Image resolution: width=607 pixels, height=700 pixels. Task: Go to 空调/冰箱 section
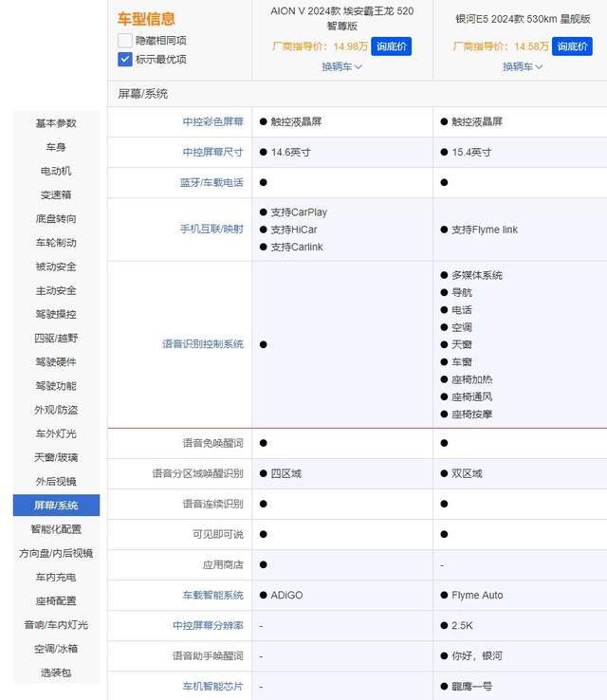click(56, 649)
